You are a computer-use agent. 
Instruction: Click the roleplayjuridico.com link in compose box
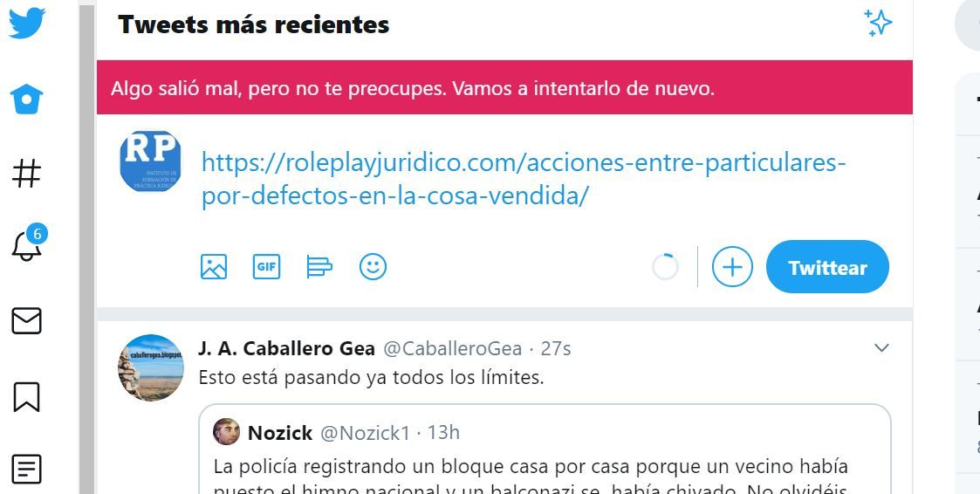click(x=524, y=180)
